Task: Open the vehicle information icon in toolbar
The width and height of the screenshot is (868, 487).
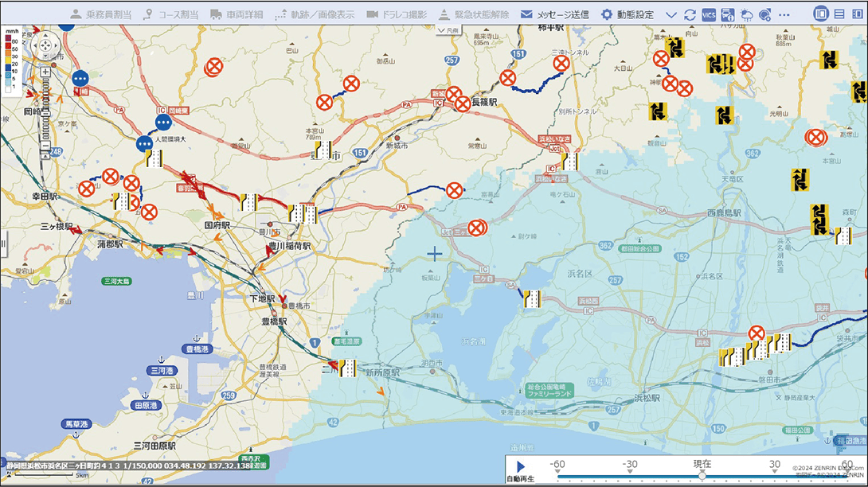Action: (x=727, y=14)
